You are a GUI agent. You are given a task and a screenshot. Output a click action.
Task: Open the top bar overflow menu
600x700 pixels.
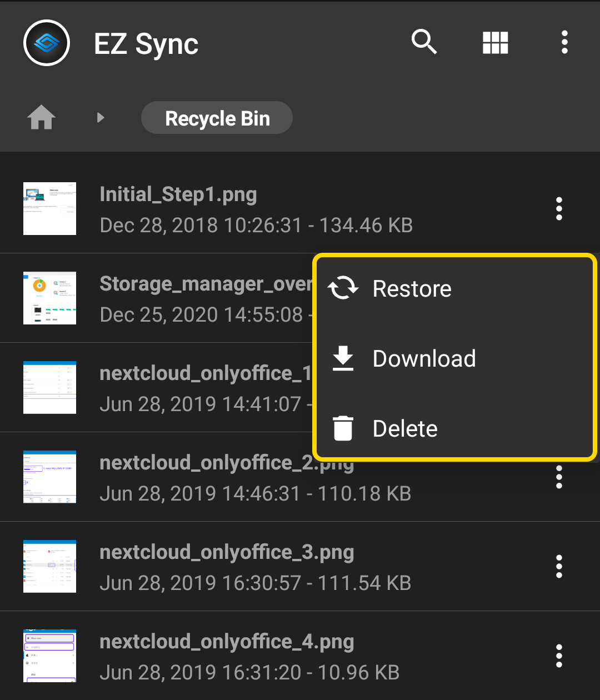pos(564,42)
